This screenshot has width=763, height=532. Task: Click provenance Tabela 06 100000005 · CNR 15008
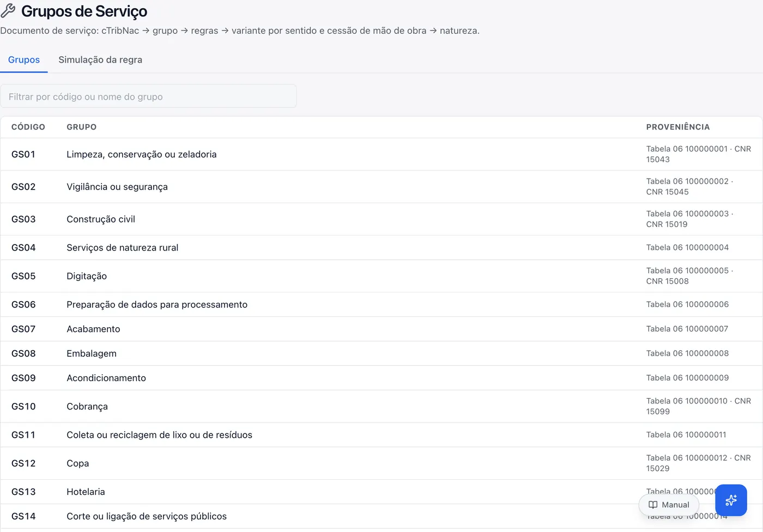point(690,276)
